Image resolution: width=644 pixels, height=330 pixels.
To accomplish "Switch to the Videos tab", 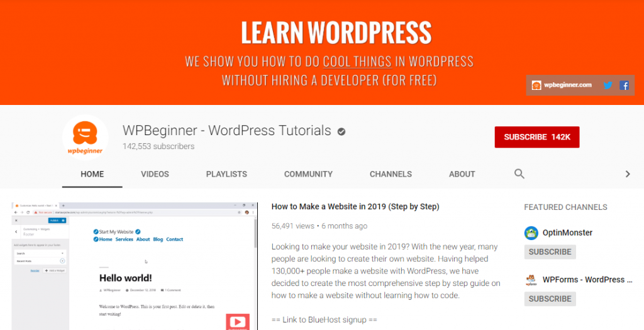I will point(155,174).
